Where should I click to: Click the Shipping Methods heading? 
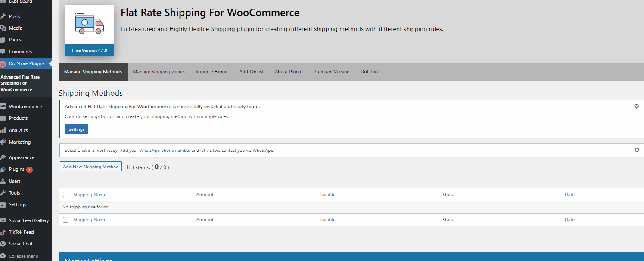pyautogui.click(x=91, y=93)
